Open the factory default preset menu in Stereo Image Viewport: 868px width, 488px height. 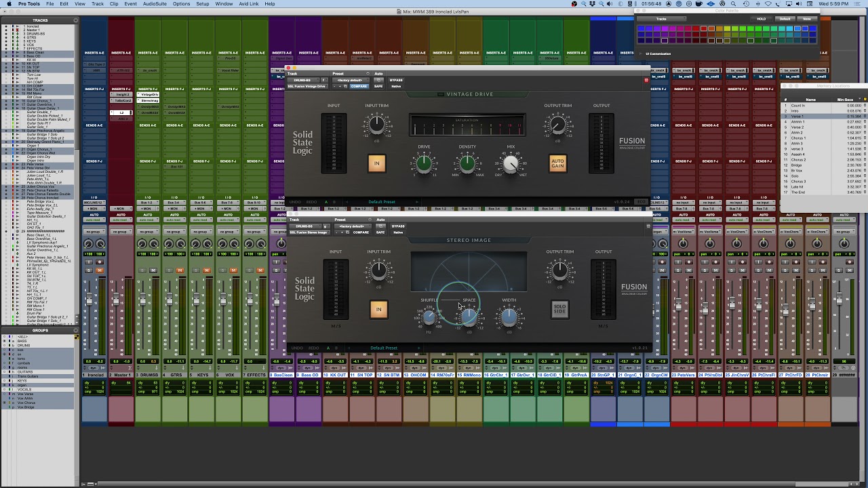pyautogui.click(x=353, y=226)
